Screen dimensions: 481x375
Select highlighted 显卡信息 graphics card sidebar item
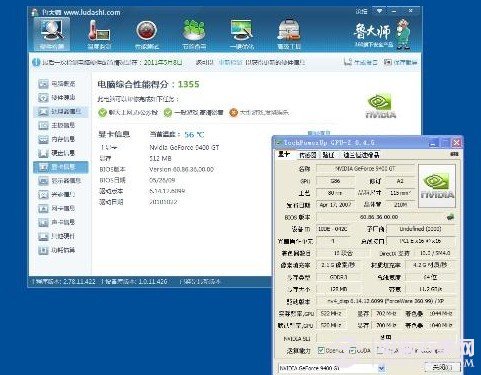[x=61, y=167]
